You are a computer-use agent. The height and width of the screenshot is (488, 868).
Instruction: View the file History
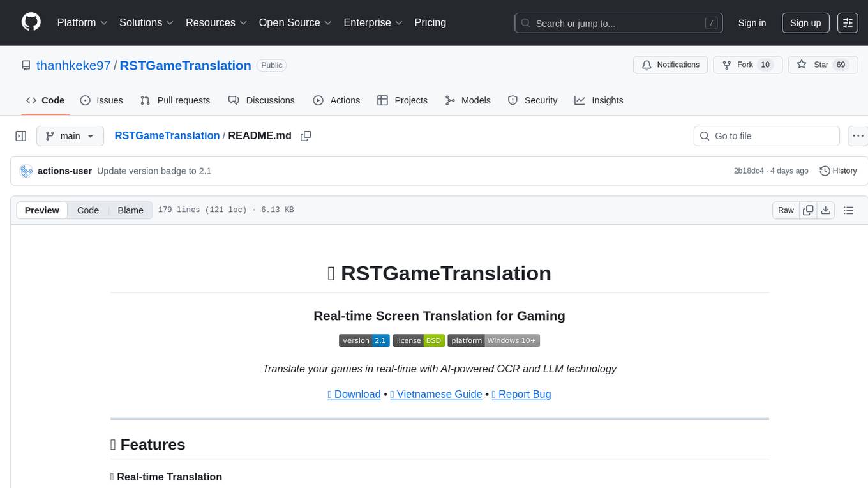(838, 171)
